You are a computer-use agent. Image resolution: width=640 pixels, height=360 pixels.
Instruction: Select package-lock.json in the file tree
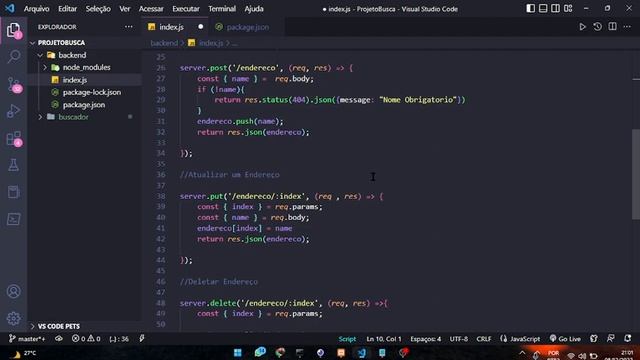pyautogui.click(x=91, y=92)
